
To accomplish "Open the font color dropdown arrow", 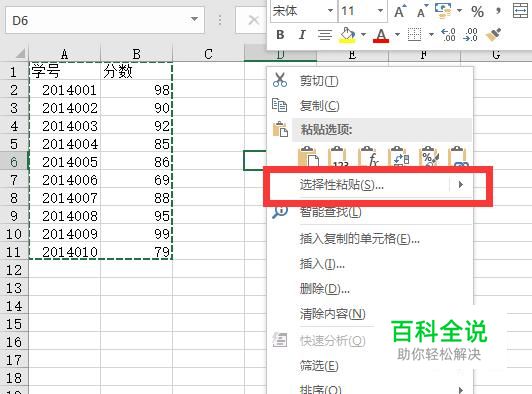I will tap(397, 35).
